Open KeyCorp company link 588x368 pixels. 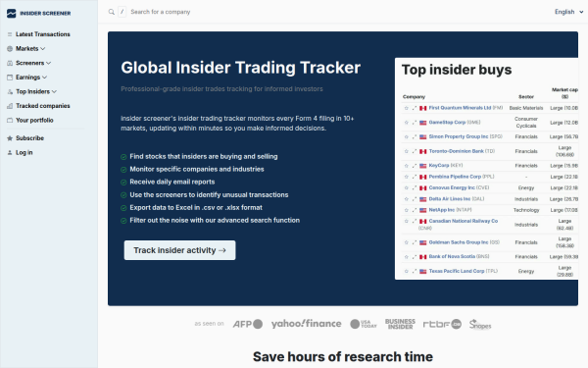[439, 165]
